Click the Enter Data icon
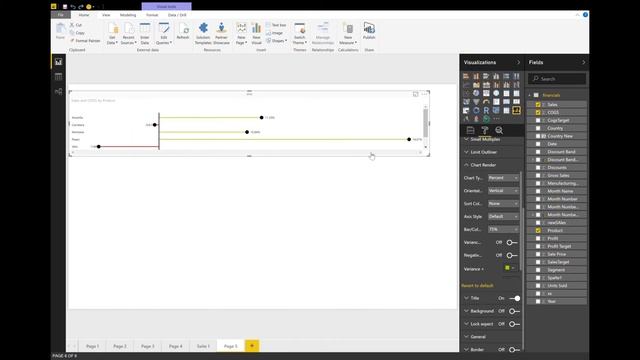Viewport: 640px width, 360px height. 145,33
